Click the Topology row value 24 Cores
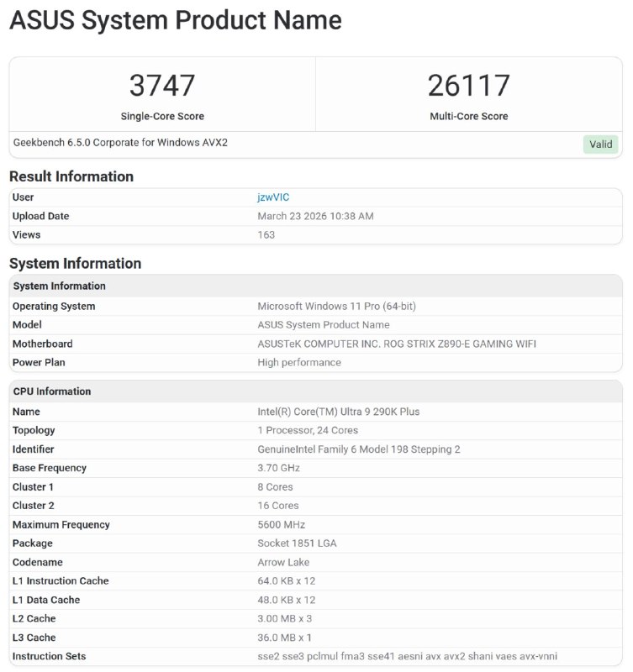 click(309, 431)
